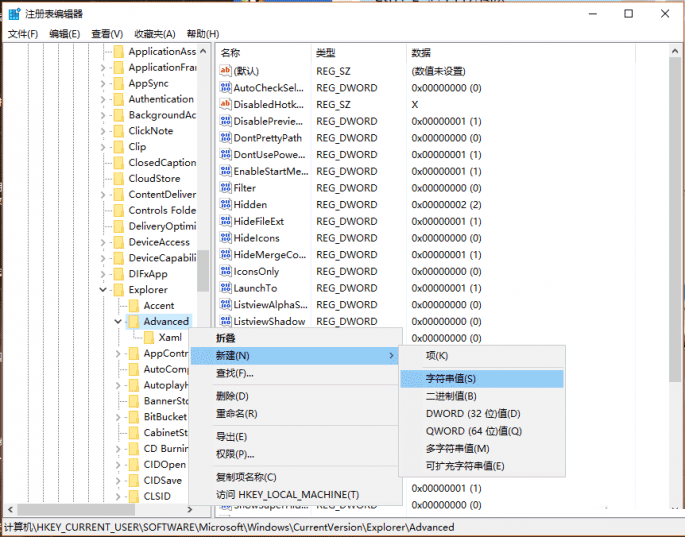
Task: Click the folder icon of the Xaml key
Action: [148, 338]
